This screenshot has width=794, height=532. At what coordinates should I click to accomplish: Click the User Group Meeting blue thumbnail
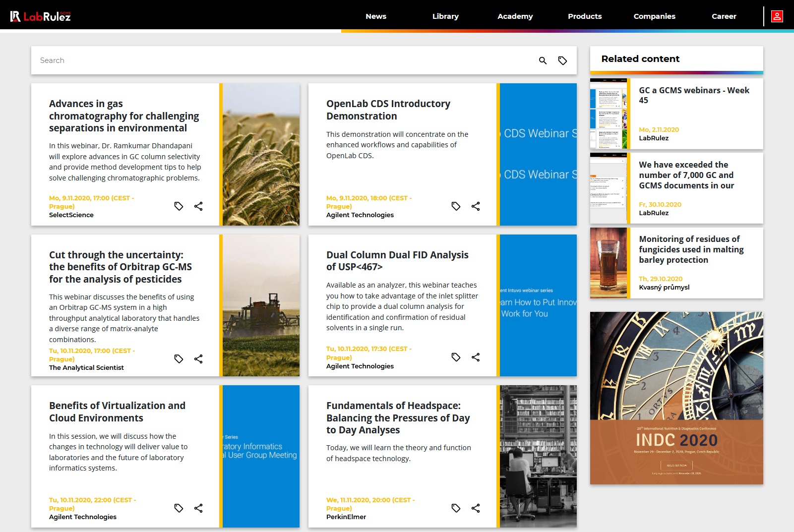[x=261, y=456]
